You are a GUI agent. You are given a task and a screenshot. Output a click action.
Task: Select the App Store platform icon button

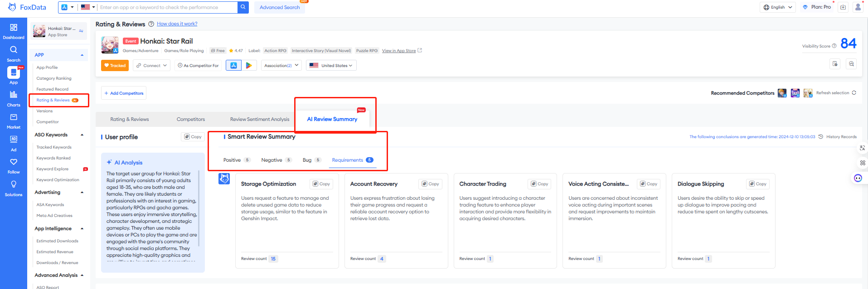233,66
